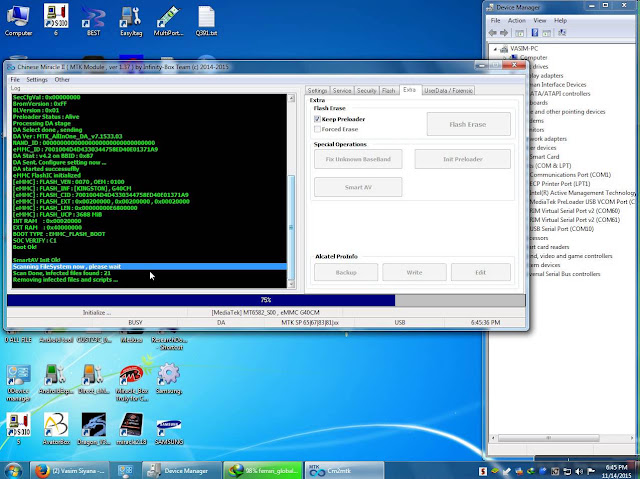640x479 pixels.
Task: Open the download manager taskbar item at 98%
Action: click(264, 470)
